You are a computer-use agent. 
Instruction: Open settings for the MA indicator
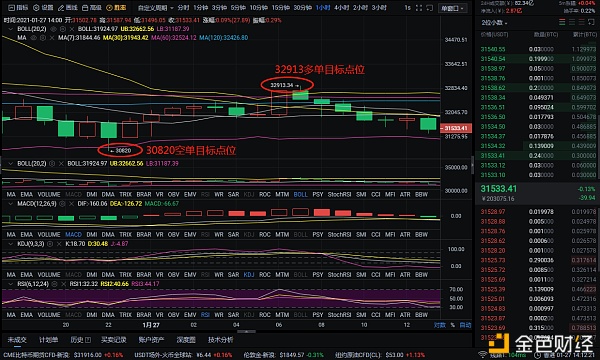tap(43, 38)
